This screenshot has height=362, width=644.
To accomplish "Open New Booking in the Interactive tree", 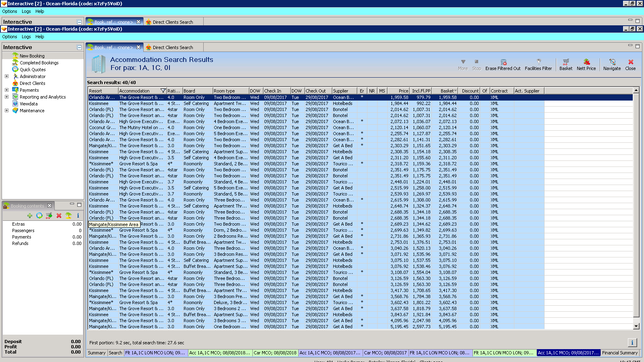I will [32, 56].
